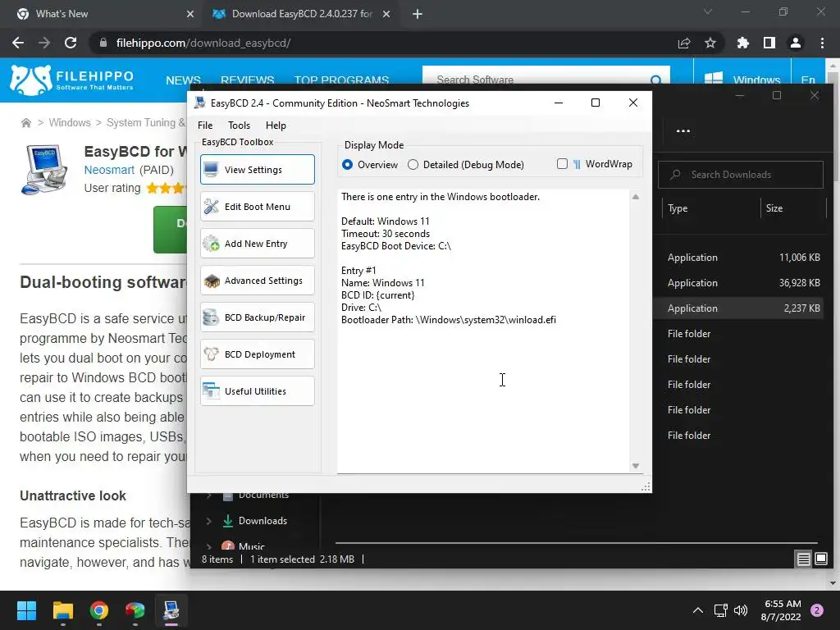Switch to the What's New browser tab

click(x=105, y=14)
